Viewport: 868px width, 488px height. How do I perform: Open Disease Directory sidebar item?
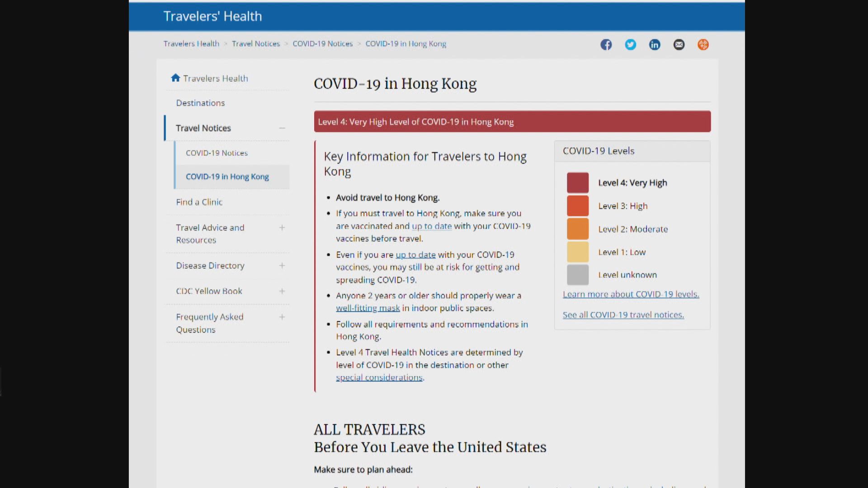[210, 266]
